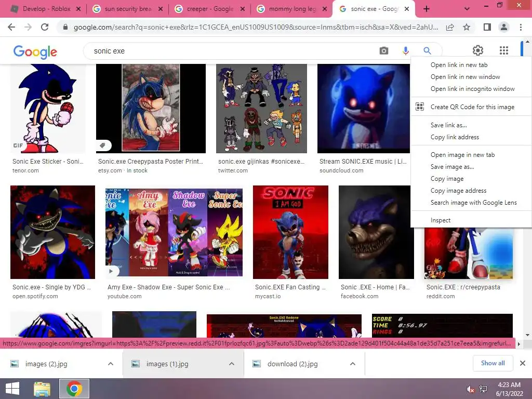Choose Open link in incognito window
The image size is (532, 399).
pyautogui.click(x=471, y=89)
